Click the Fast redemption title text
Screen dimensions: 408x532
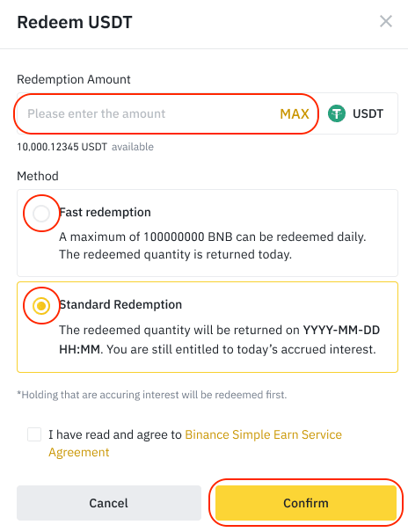click(106, 213)
